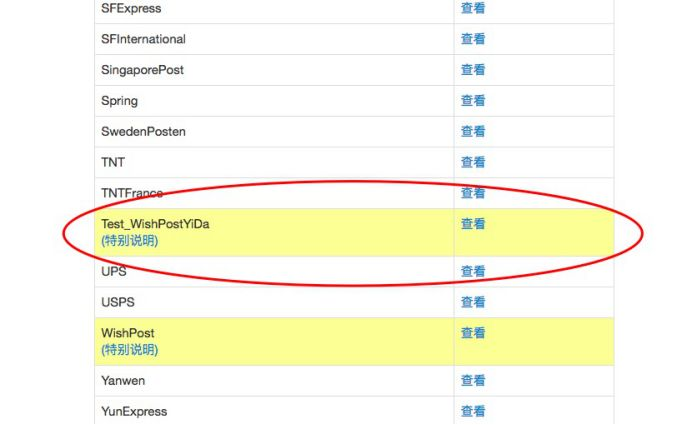Select the YunExpress carrier name
The image size is (692, 425).
[x=134, y=412]
